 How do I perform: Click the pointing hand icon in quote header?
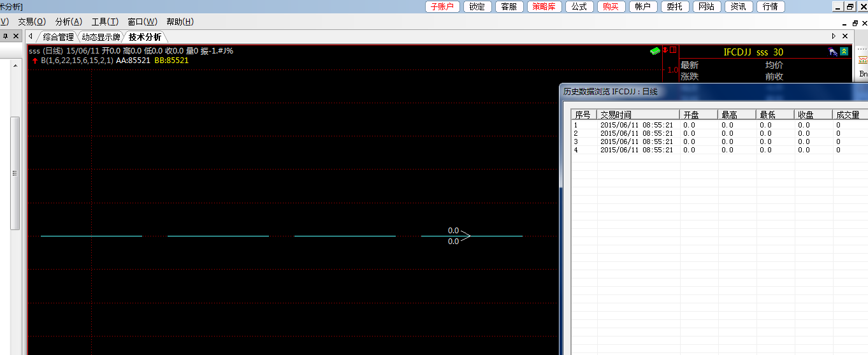tap(833, 52)
